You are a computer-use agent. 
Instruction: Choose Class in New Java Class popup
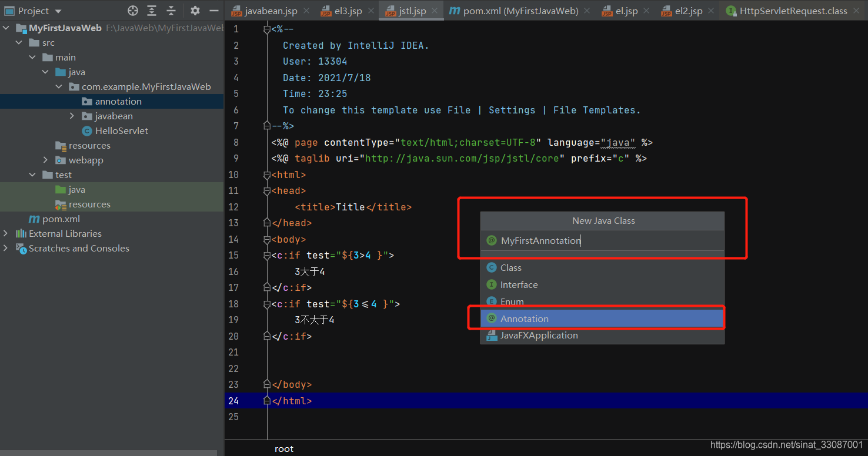click(x=602, y=267)
